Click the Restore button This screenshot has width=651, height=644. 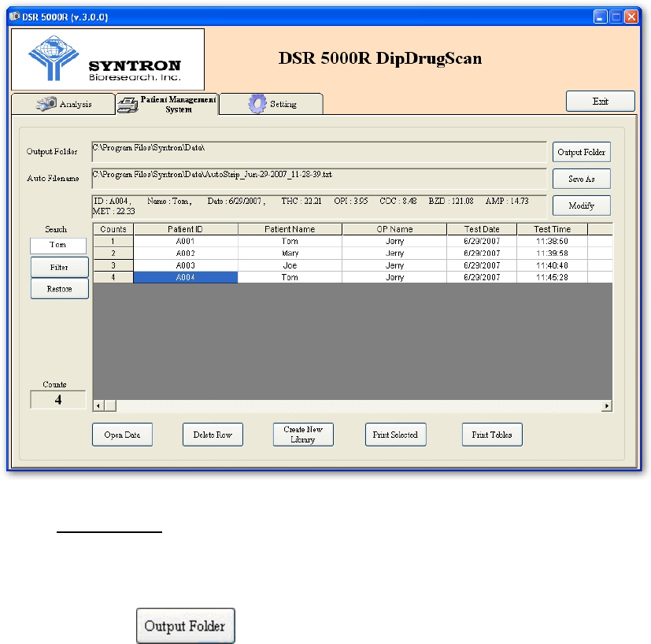click(59, 289)
